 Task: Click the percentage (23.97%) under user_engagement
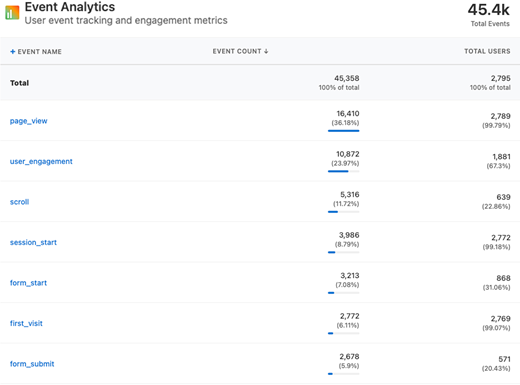click(345, 163)
